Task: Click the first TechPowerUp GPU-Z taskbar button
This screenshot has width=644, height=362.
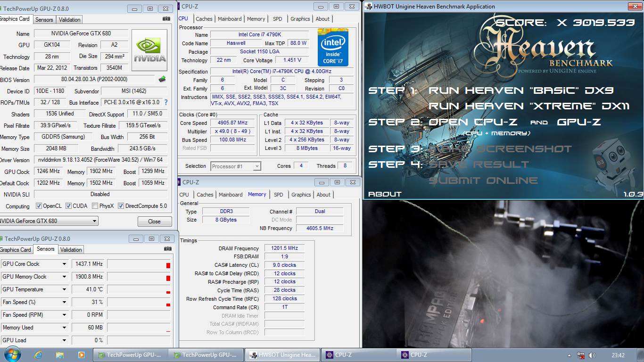Action: 130,355
